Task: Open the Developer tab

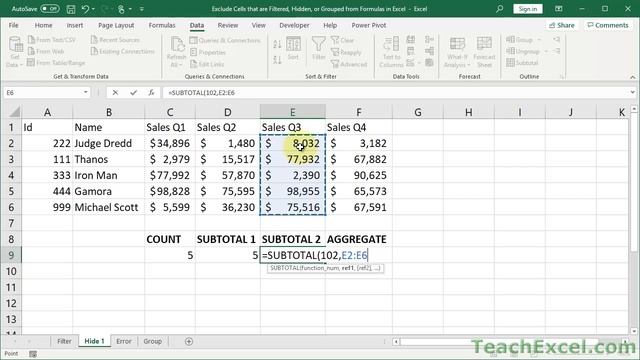Action: pos(294,25)
